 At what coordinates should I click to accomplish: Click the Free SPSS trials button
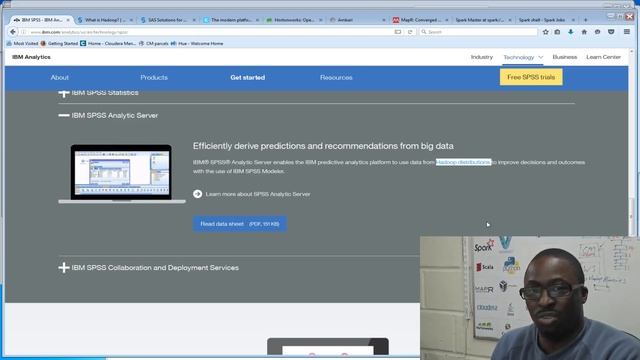tap(531, 77)
